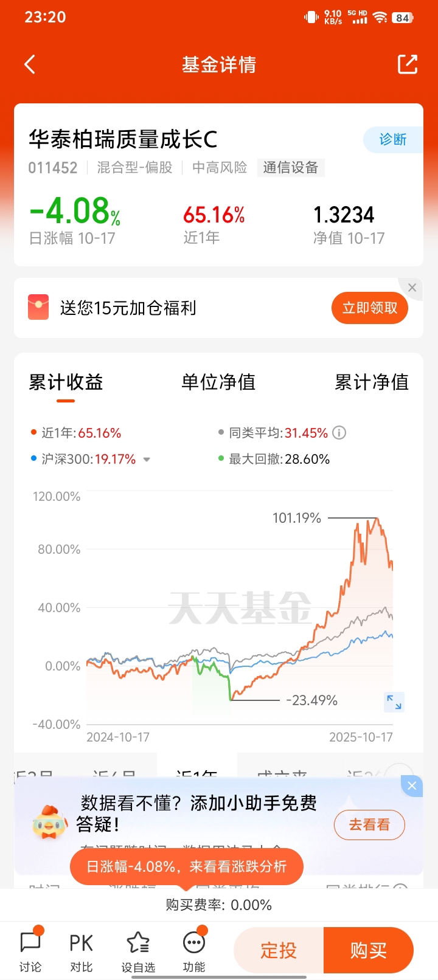Tap the 去看看 button
This screenshot has height=980, width=438.
point(369,825)
